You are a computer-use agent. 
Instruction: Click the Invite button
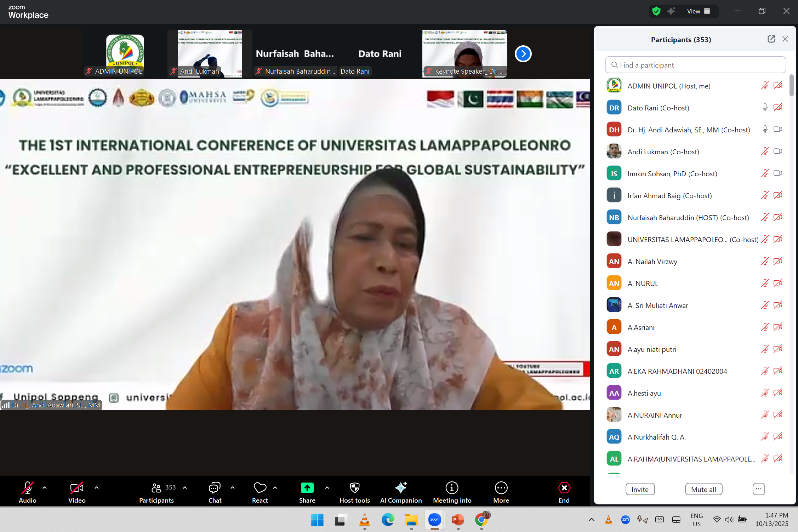[640, 489]
